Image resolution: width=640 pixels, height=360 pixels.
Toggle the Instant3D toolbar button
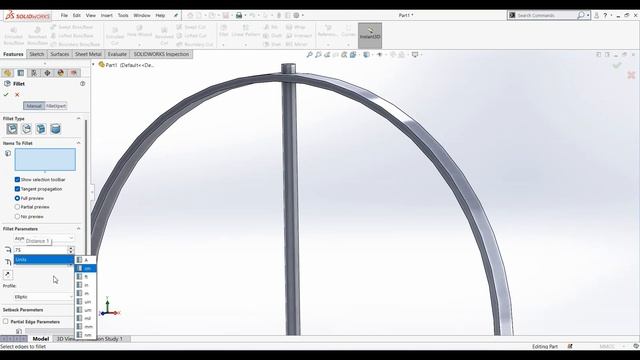pos(370,36)
